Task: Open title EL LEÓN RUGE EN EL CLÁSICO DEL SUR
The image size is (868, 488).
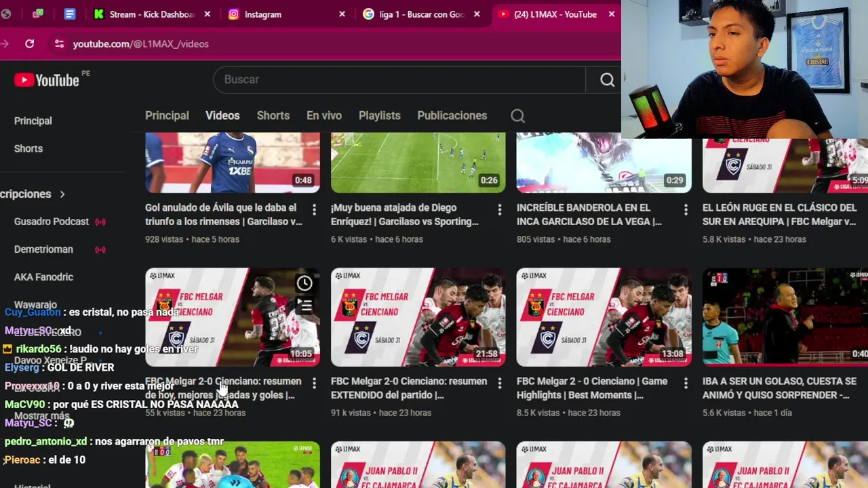Action: tap(780, 214)
